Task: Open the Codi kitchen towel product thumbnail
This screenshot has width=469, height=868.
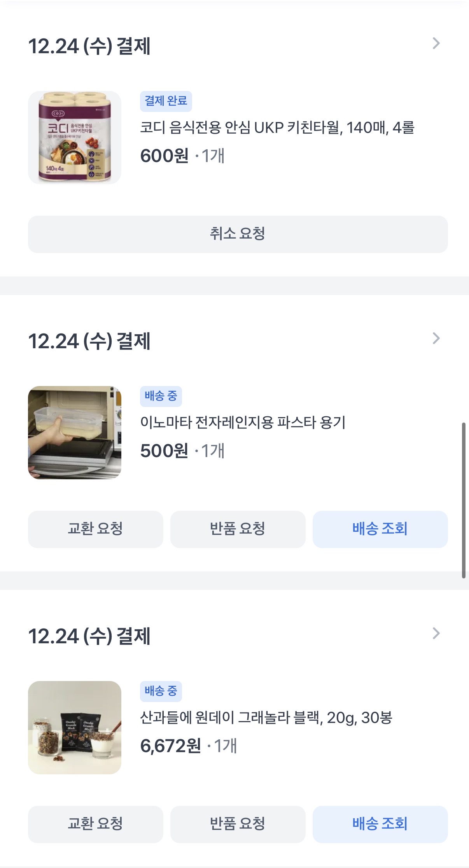Action: pyautogui.click(x=75, y=138)
